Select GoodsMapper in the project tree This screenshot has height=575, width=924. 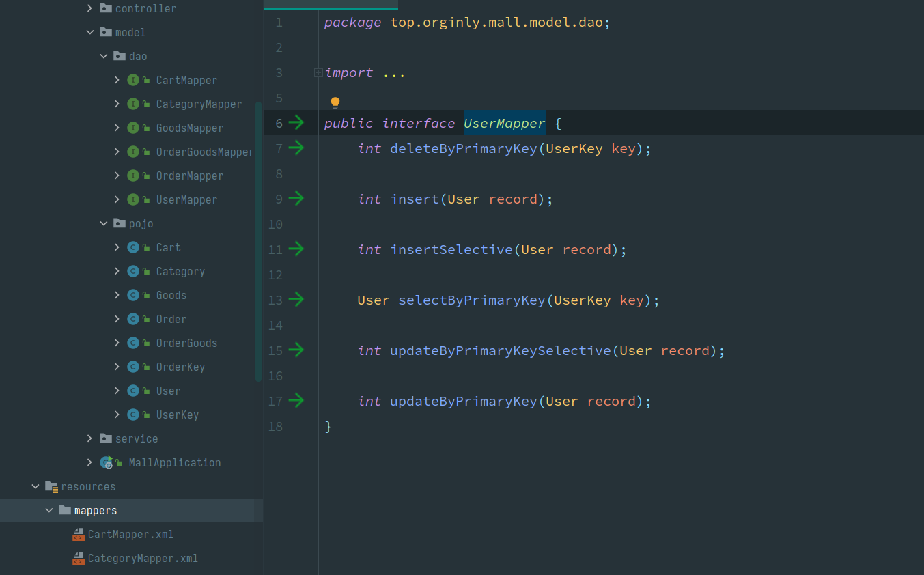click(190, 128)
